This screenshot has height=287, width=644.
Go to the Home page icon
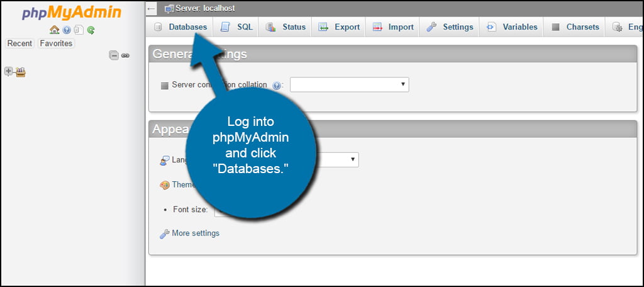[x=54, y=30]
